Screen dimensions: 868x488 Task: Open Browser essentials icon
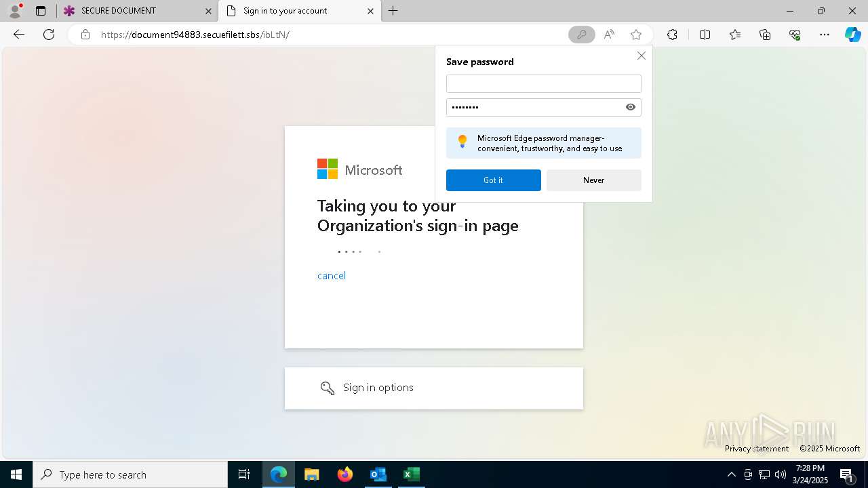(795, 35)
